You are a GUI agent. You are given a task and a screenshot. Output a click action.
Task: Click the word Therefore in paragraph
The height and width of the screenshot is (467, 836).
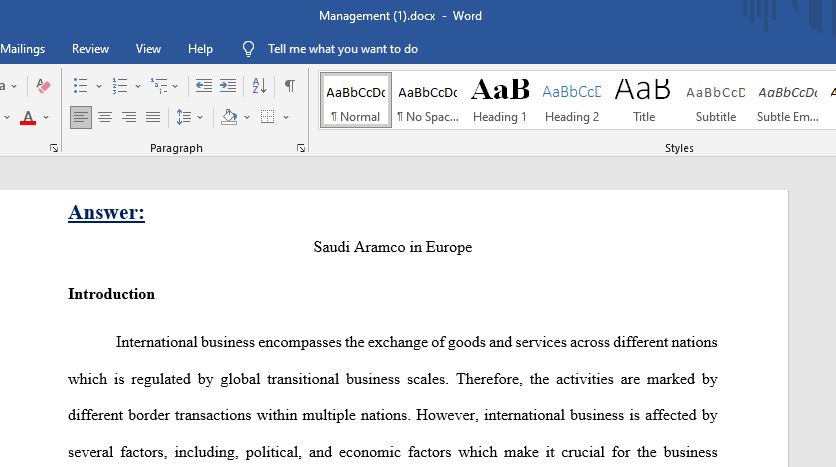pyautogui.click(x=489, y=379)
